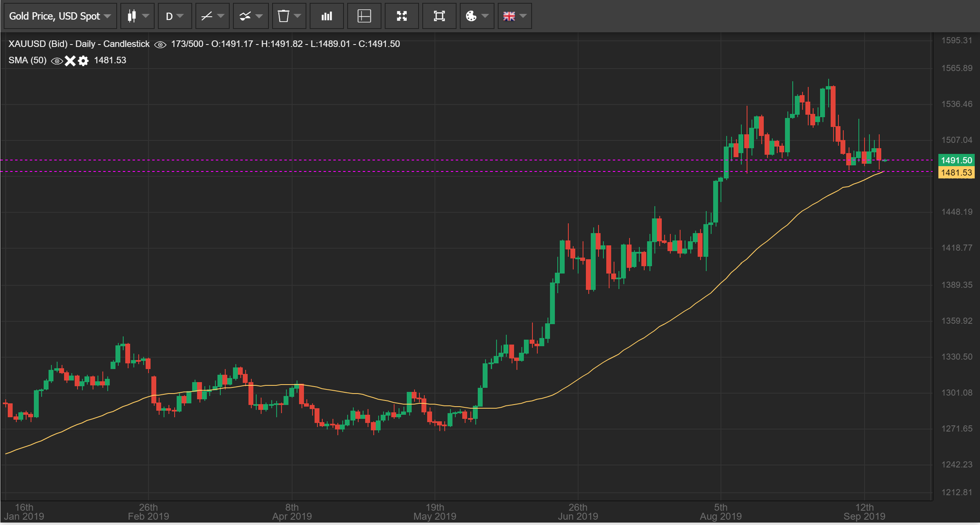Remove the SMA (50) indicator
The height and width of the screenshot is (525, 980).
[70, 61]
